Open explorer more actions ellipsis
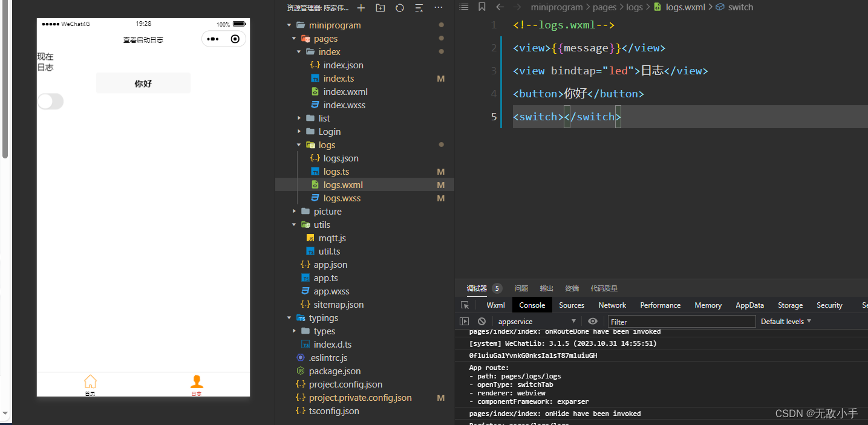The width and height of the screenshot is (868, 425). [439, 8]
